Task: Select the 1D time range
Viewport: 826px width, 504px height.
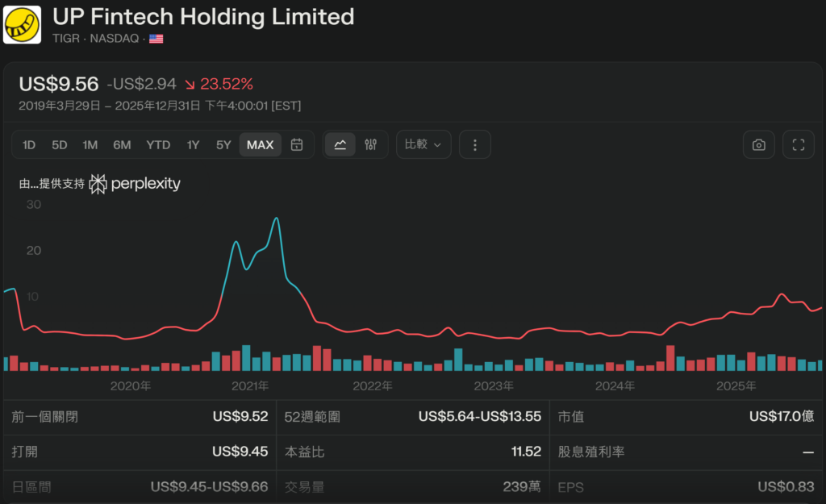Action: [x=29, y=145]
